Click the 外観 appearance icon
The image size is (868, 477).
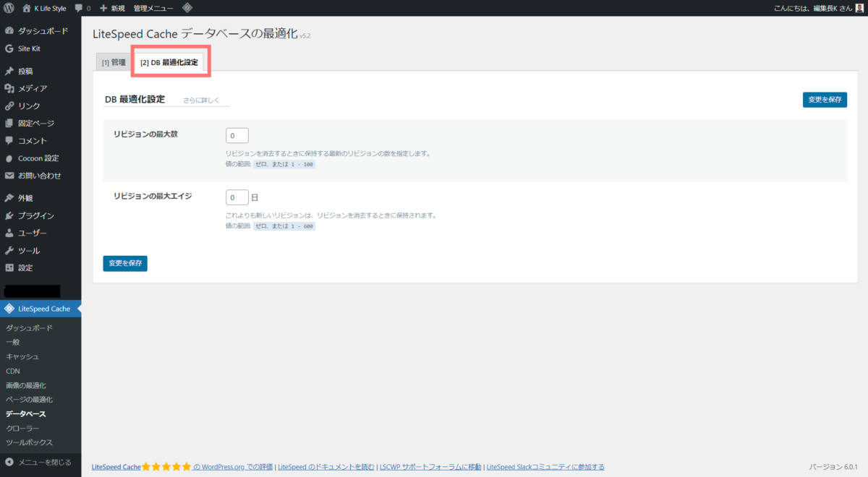[x=10, y=197]
